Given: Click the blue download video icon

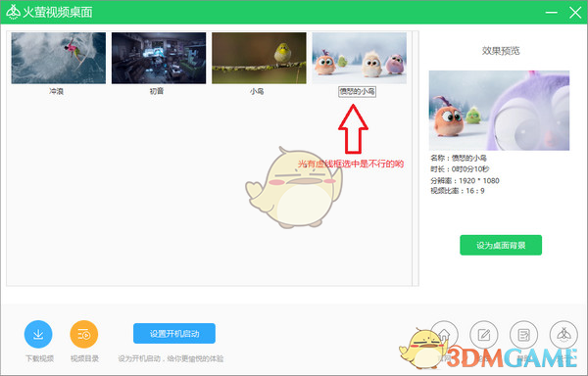Looking at the screenshot, I should click(x=38, y=334).
